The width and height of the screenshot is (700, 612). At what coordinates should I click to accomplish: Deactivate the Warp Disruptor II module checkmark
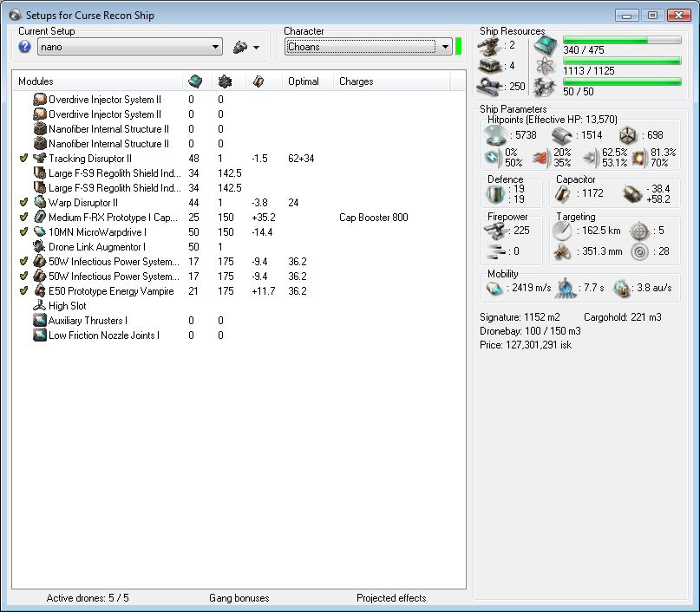[23, 203]
